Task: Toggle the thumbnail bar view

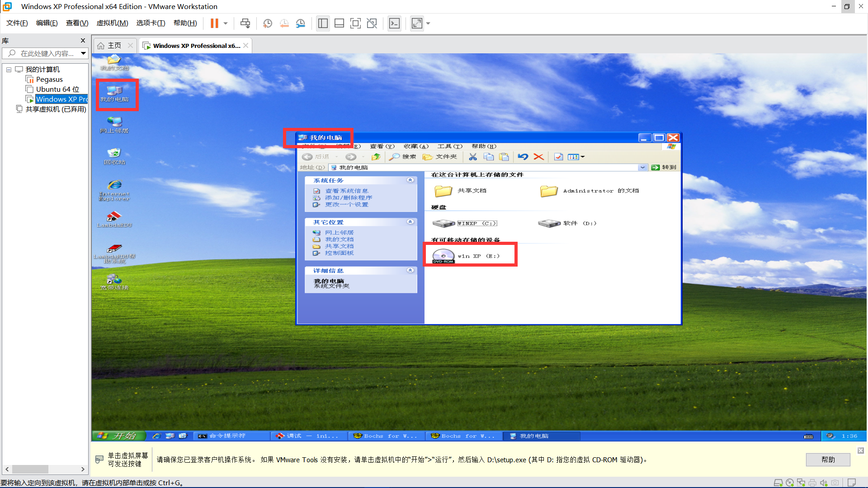Action: [x=339, y=23]
